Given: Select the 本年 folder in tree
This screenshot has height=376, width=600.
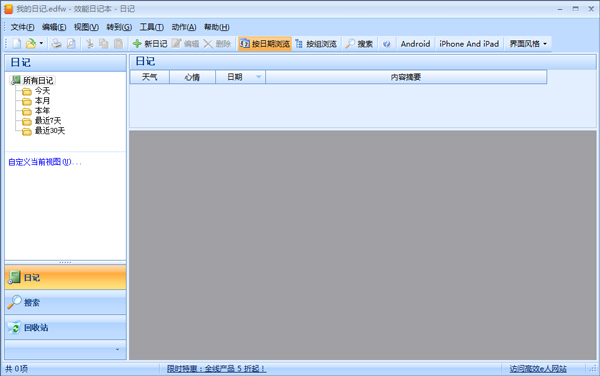Looking at the screenshot, I should (42, 111).
